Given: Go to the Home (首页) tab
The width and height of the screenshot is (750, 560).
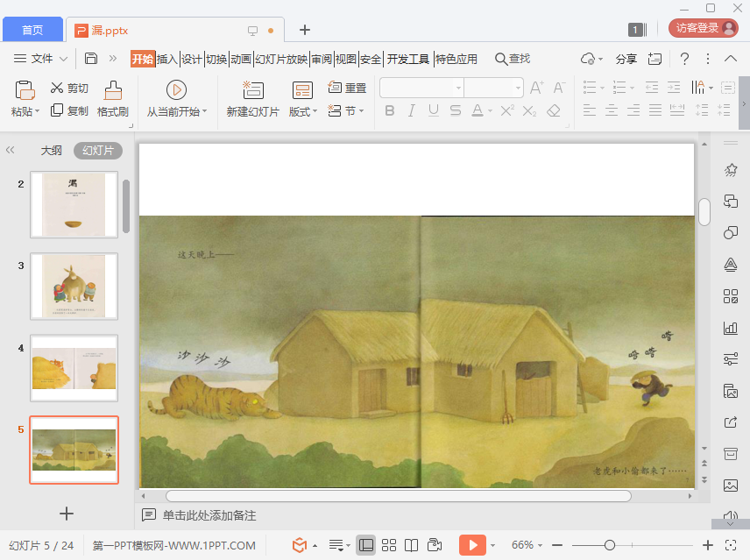Looking at the screenshot, I should [32, 30].
